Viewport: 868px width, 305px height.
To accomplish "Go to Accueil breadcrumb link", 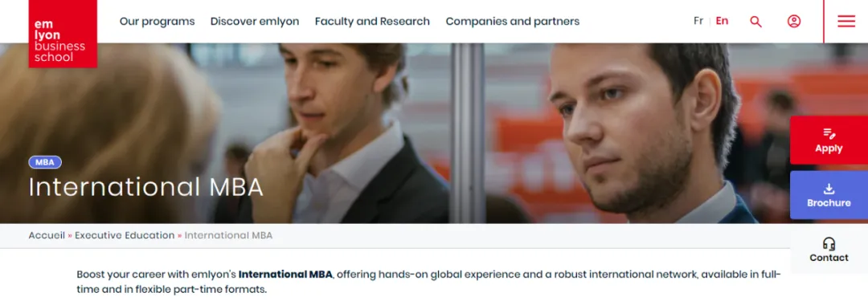I will (47, 235).
